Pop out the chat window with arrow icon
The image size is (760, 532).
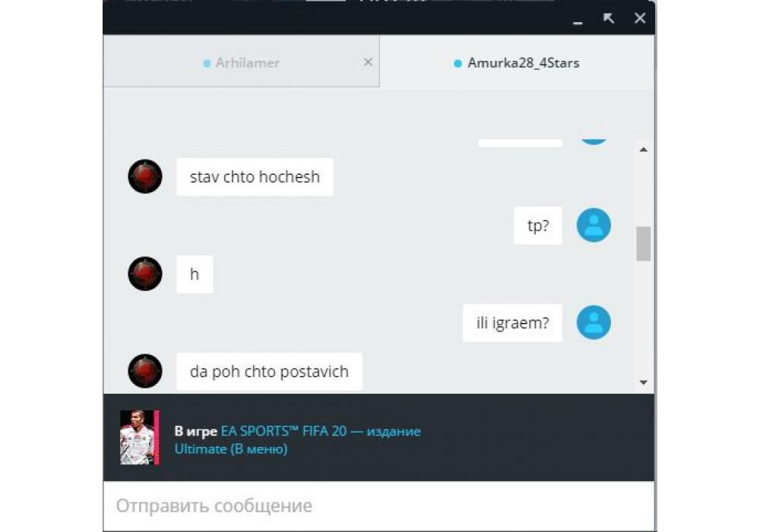(608, 18)
